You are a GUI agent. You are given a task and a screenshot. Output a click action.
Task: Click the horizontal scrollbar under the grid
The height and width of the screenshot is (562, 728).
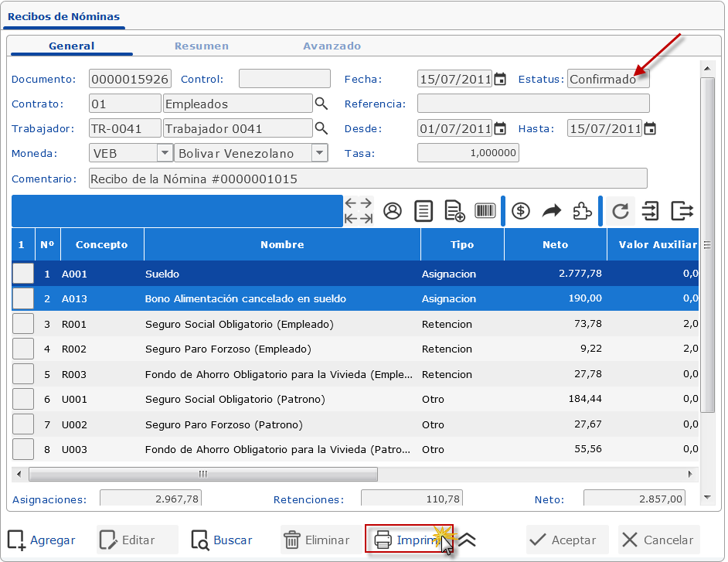point(203,474)
